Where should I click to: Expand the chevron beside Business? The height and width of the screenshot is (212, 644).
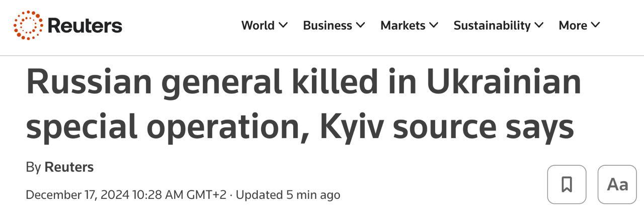tap(360, 25)
